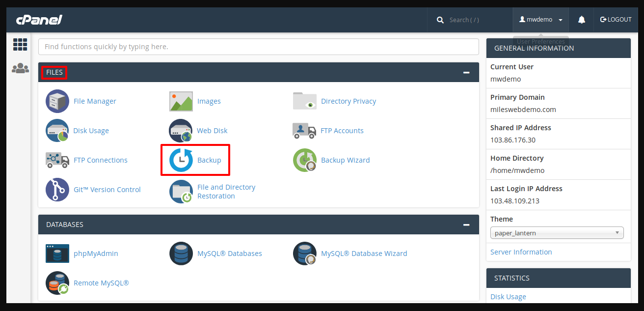644x311 pixels.
Task: Open the phpMyAdmin icon
Action: (57, 254)
